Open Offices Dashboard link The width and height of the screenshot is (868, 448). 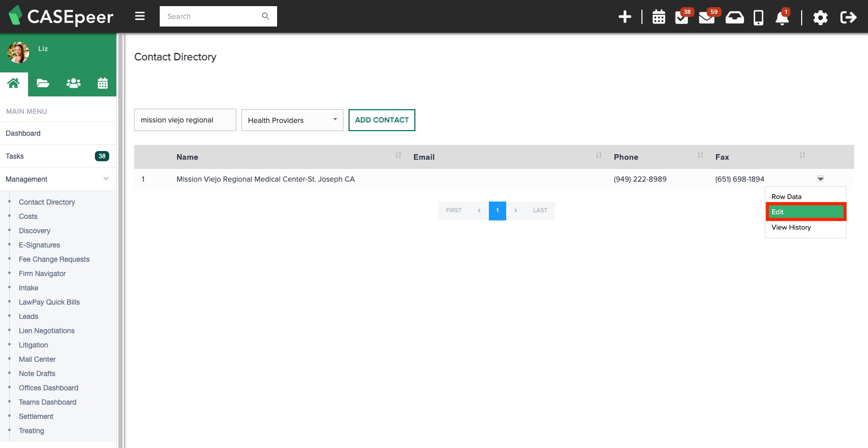tap(48, 388)
